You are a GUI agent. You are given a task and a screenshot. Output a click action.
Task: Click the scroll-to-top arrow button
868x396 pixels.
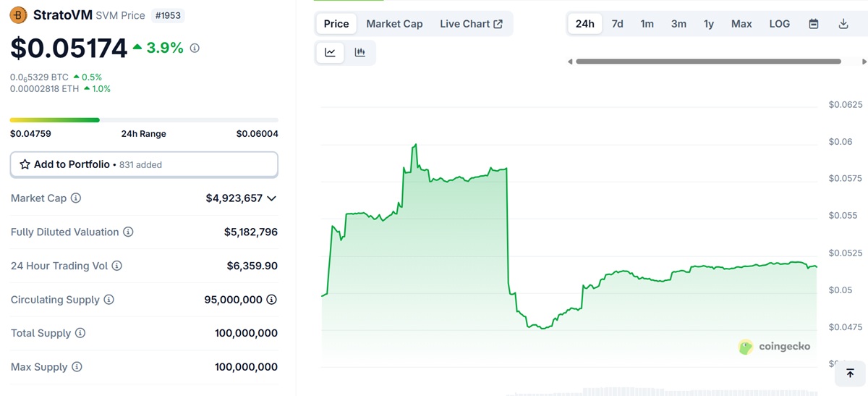click(x=850, y=373)
